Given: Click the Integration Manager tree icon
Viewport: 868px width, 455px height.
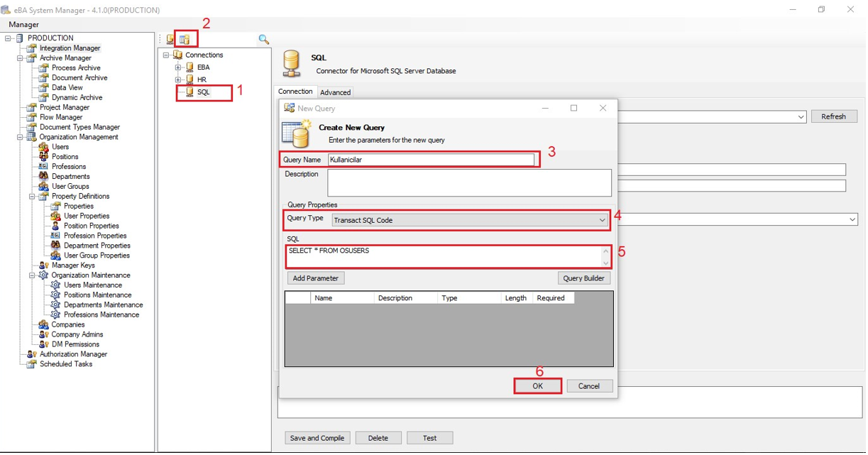Looking at the screenshot, I should pyautogui.click(x=32, y=48).
